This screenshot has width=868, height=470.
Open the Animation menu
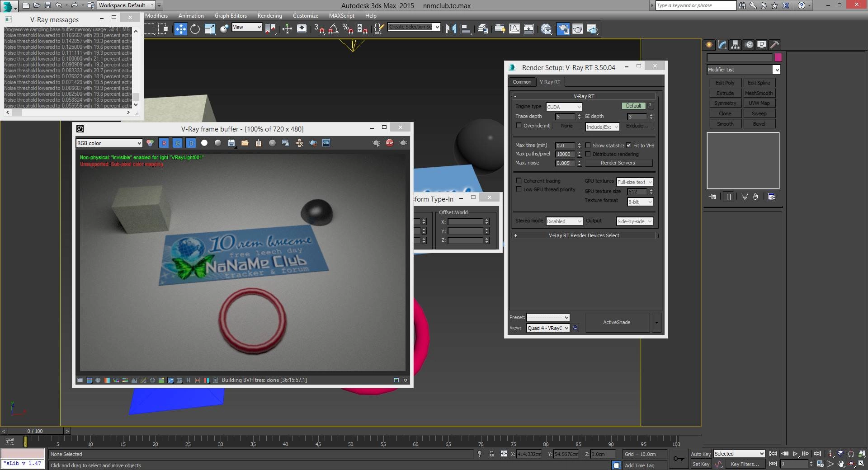click(x=191, y=15)
